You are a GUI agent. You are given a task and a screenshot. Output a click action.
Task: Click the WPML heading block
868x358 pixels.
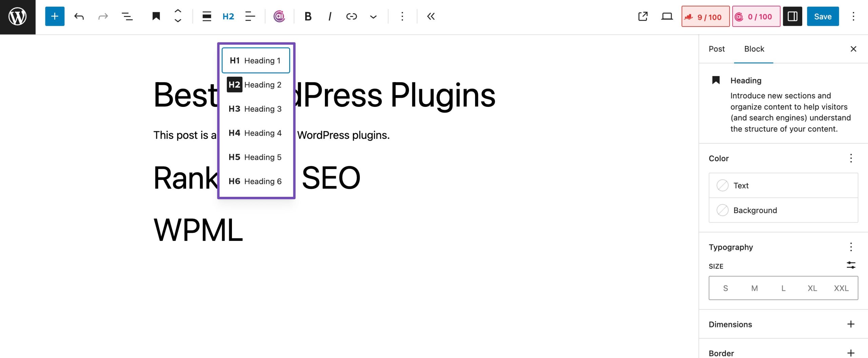point(198,230)
